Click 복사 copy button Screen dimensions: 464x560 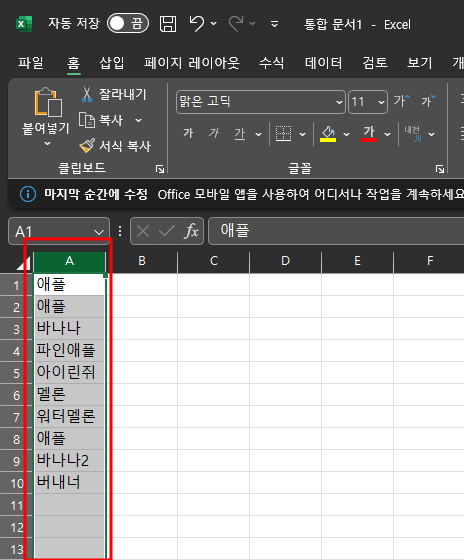coord(101,120)
